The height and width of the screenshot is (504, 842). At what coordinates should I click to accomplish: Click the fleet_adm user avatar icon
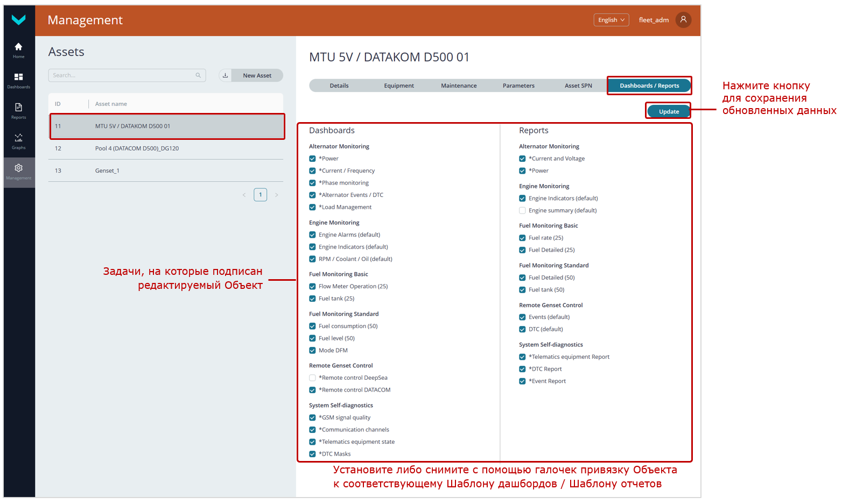tap(683, 20)
